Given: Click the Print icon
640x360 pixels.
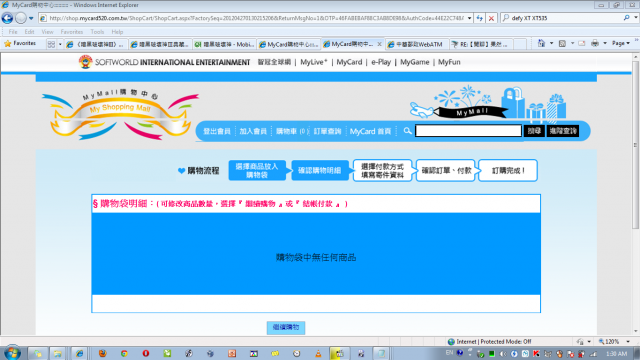Looking at the screenshot, I should coord(595,43).
